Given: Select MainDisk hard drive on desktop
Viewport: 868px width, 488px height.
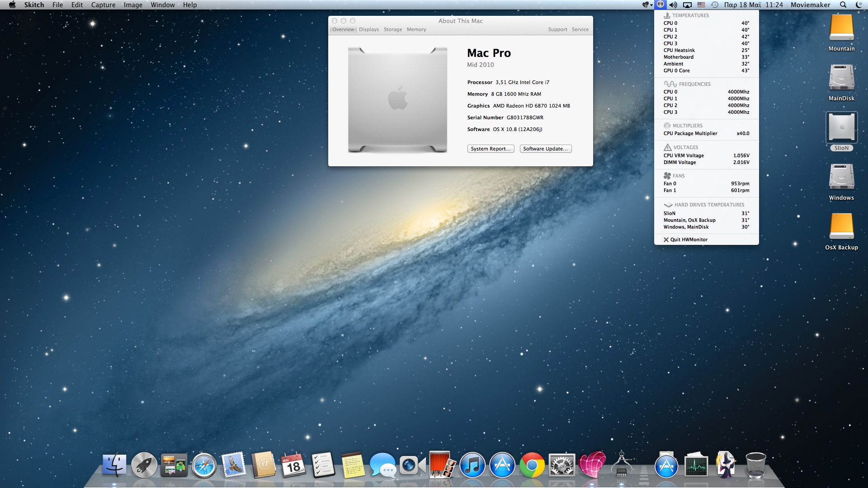Looking at the screenshot, I should pos(841,83).
